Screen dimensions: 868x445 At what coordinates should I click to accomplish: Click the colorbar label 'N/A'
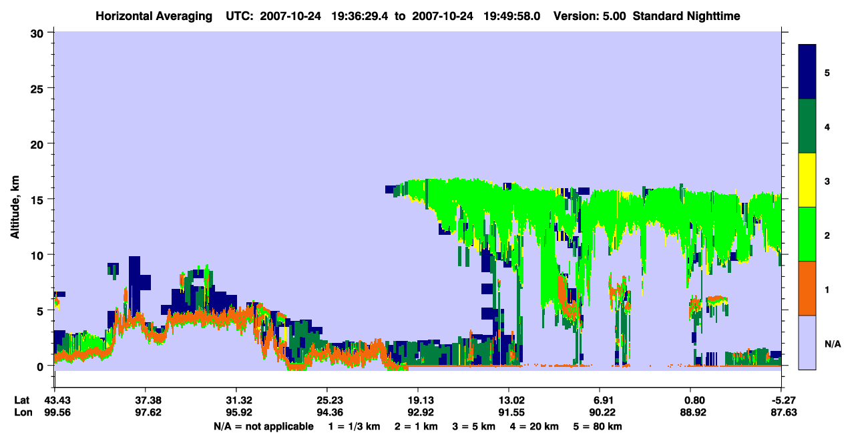833,344
